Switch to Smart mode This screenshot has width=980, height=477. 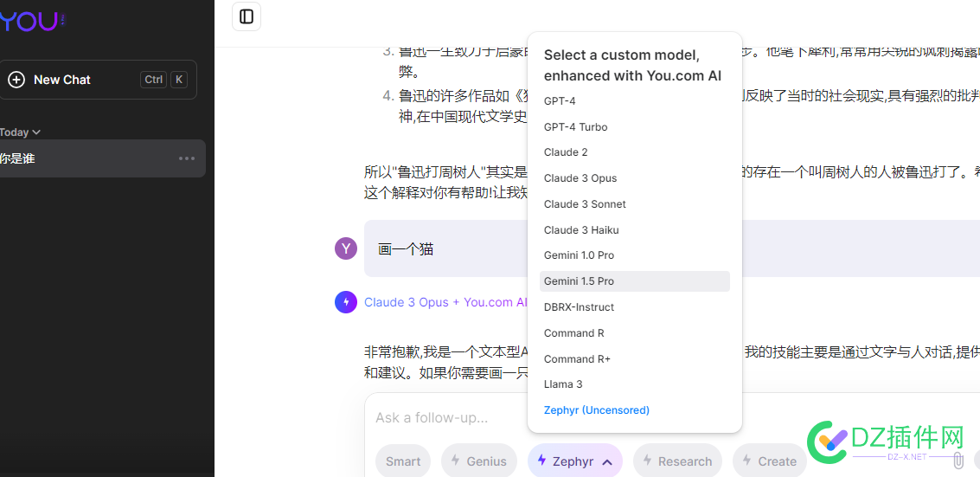tap(402, 461)
